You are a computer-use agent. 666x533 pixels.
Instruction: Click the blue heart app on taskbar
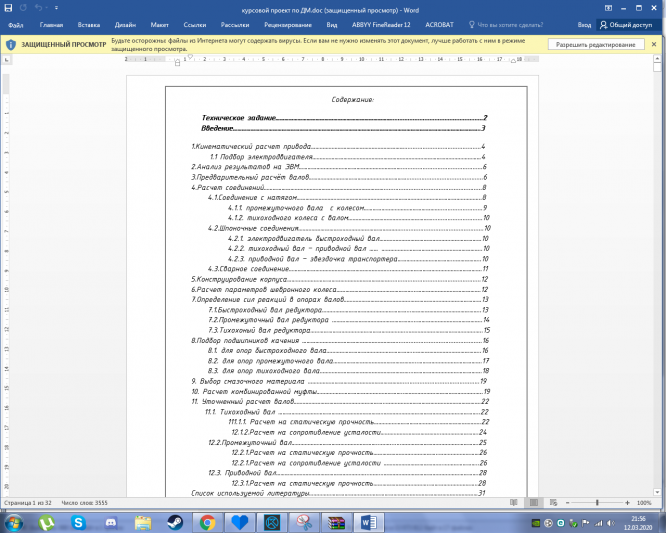click(240, 523)
